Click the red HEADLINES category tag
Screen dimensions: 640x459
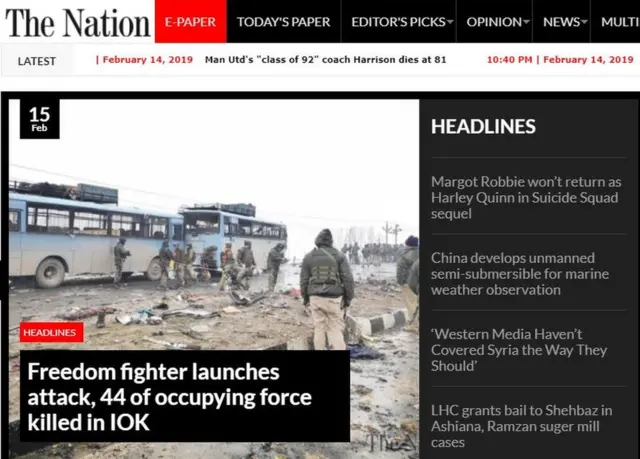(51, 332)
